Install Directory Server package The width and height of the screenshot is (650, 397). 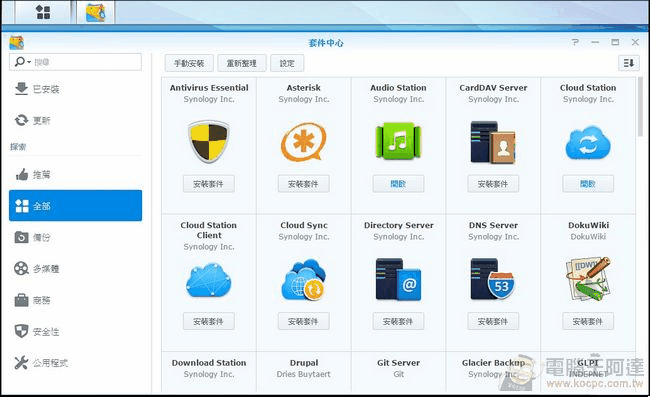398,321
